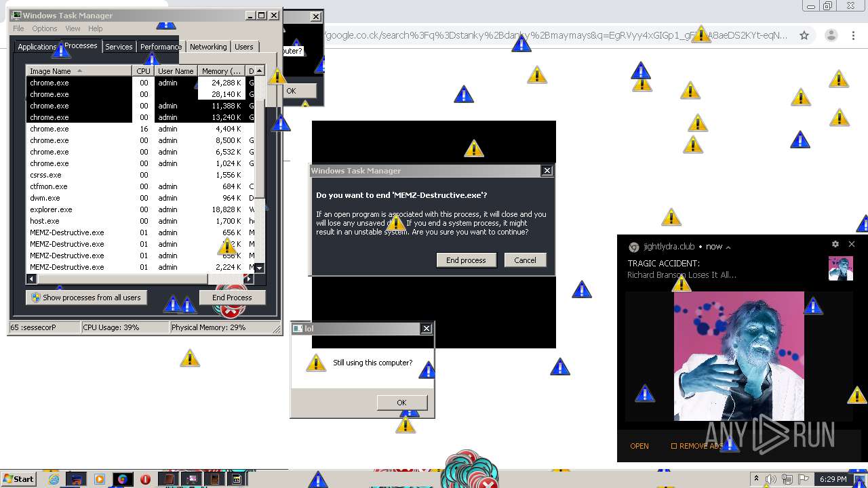Click Show processes from all users
This screenshot has width=868, height=488.
pos(86,298)
